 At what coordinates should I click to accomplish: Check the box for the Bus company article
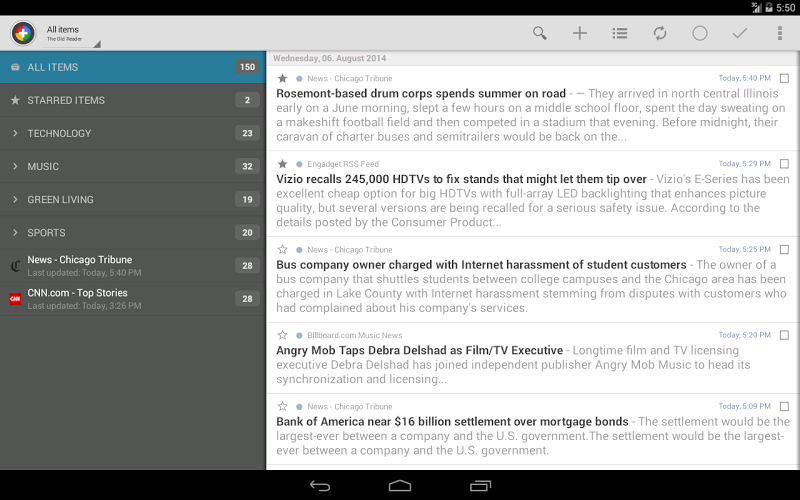tap(784, 249)
